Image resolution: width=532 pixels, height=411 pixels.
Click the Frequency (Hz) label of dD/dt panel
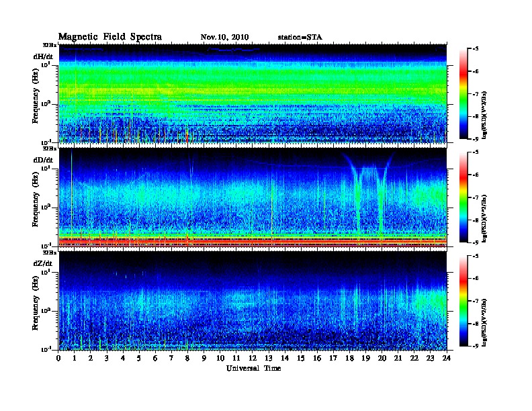(x=36, y=199)
